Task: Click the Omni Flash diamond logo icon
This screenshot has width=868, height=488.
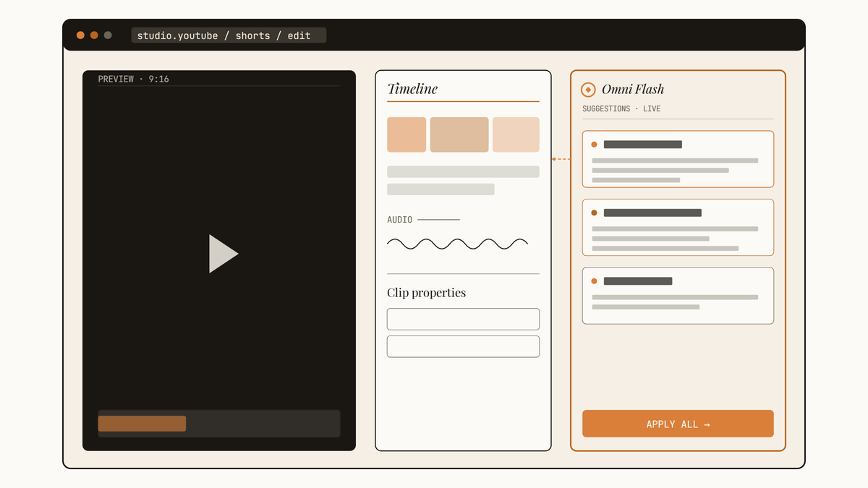Action: click(x=588, y=90)
